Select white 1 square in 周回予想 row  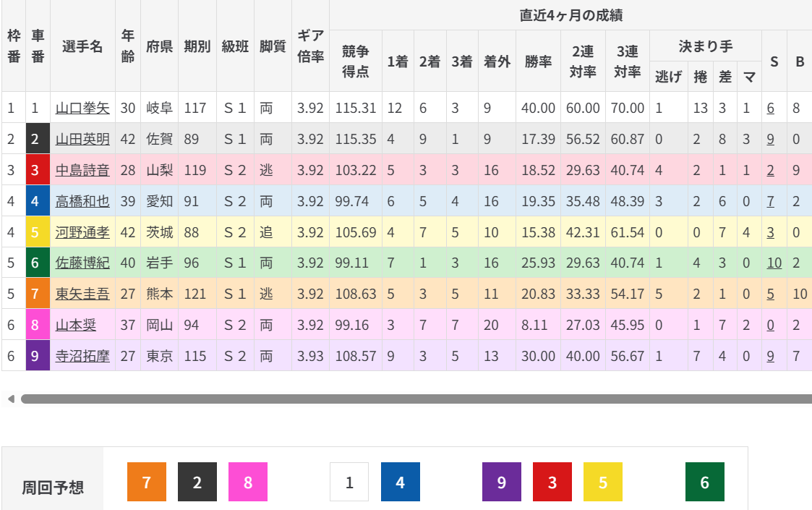[349, 482]
